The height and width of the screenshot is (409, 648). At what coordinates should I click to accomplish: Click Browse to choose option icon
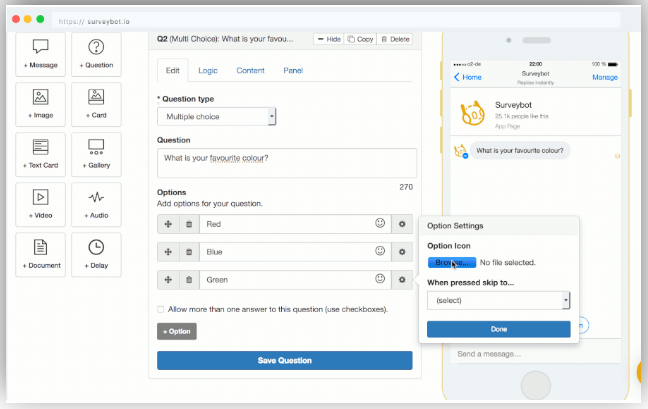click(x=452, y=262)
